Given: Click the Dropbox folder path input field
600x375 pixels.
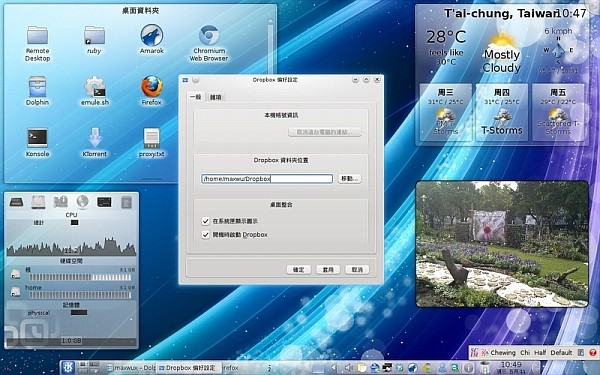Looking at the screenshot, I should tap(267, 179).
